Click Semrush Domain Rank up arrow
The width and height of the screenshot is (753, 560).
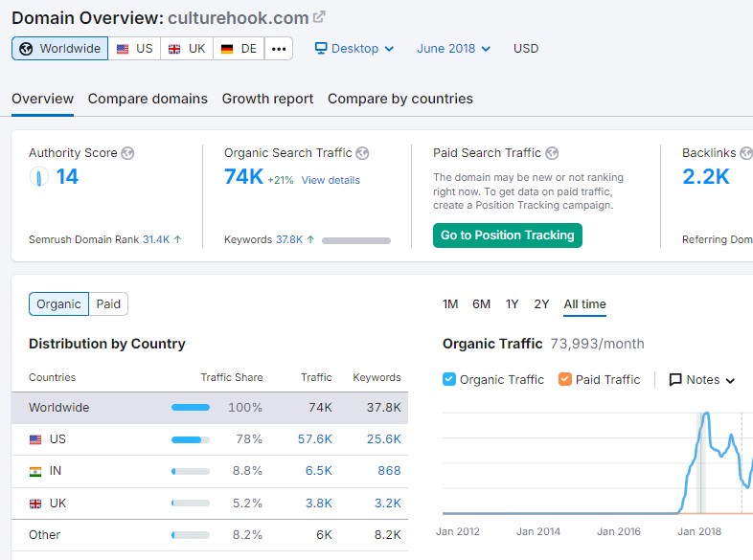click(x=177, y=239)
